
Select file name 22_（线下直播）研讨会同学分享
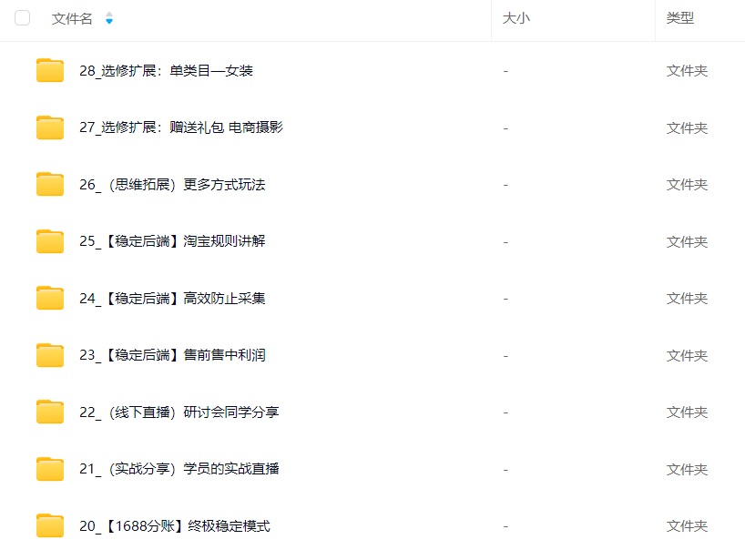(x=179, y=412)
